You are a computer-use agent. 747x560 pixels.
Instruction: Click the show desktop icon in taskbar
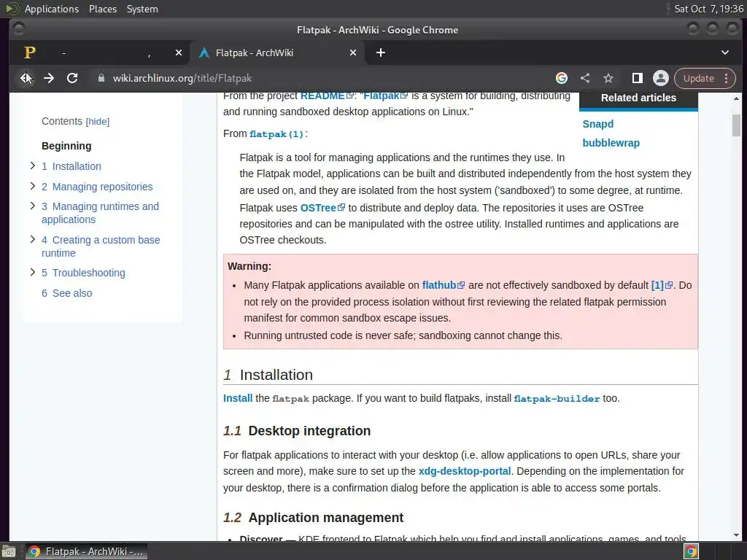[9, 551]
